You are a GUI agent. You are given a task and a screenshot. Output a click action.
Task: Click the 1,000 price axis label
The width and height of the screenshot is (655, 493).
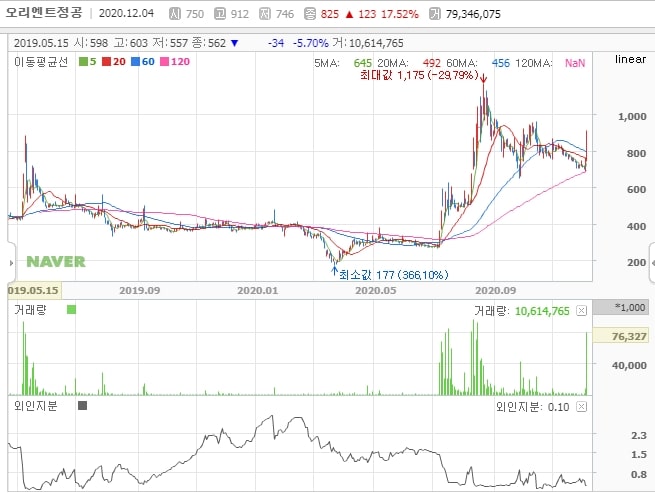632,117
